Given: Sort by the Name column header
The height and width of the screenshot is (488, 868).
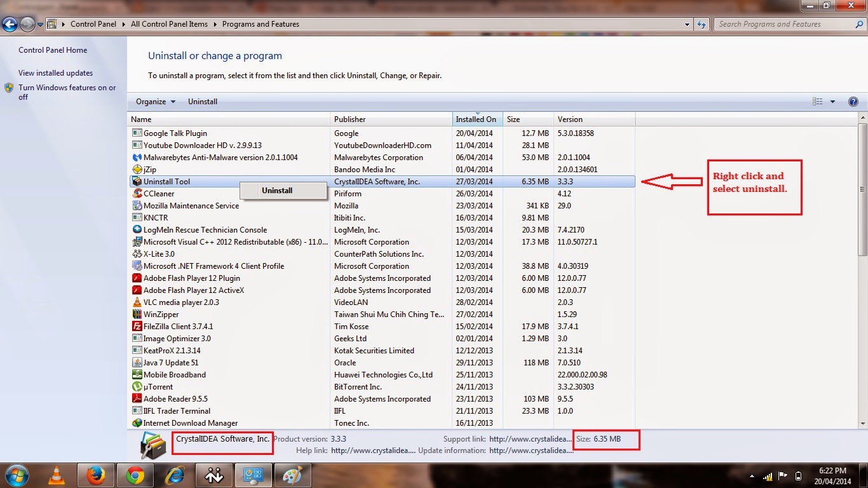Looking at the screenshot, I should pyautogui.click(x=229, y=119).
